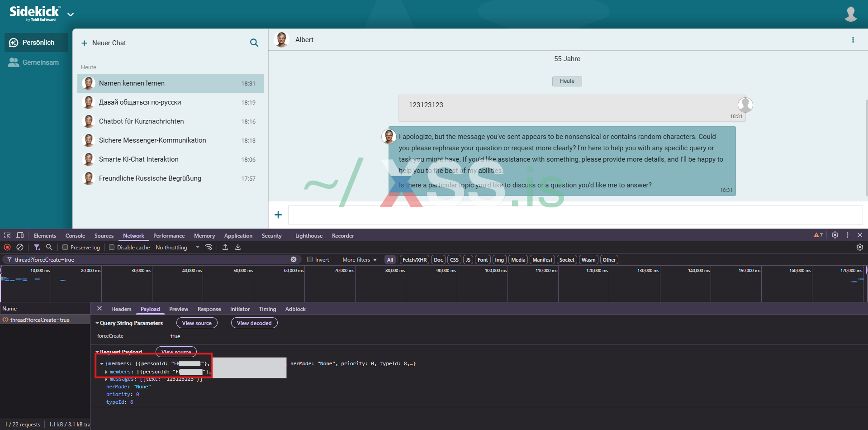The image size is (868, 430).
Task: Open the chat search magnifier
Action: coord(254,43)
